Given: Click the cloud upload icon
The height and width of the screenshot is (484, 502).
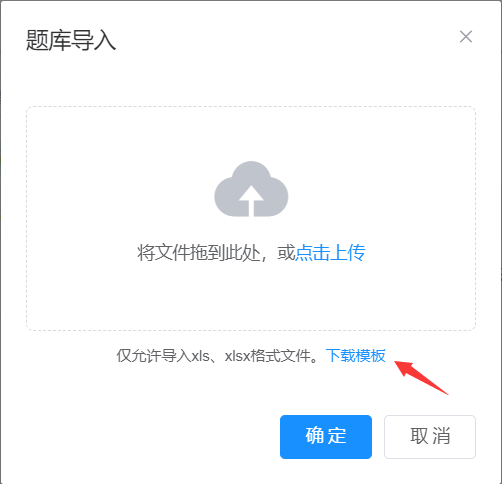Looking at the screenshot, I should tap(251, 189).
